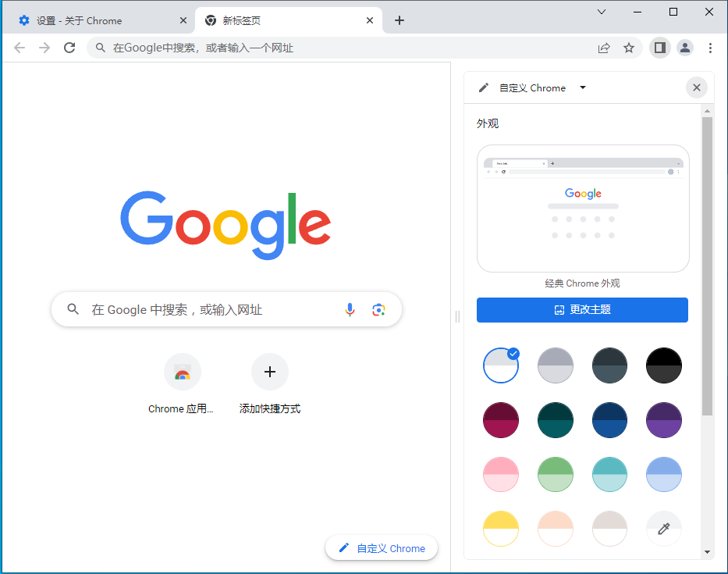
Task: Bookmark this page with the star icon
Action: click(629, 48)
